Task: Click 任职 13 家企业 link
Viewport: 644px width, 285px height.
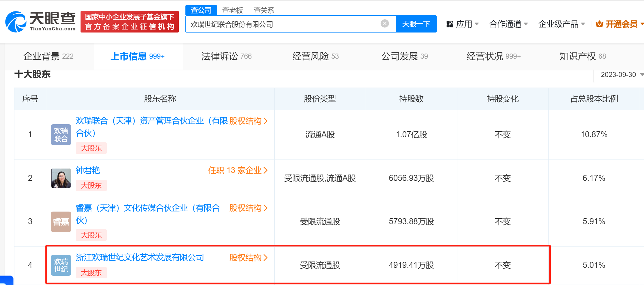Action: pos(238,170)
